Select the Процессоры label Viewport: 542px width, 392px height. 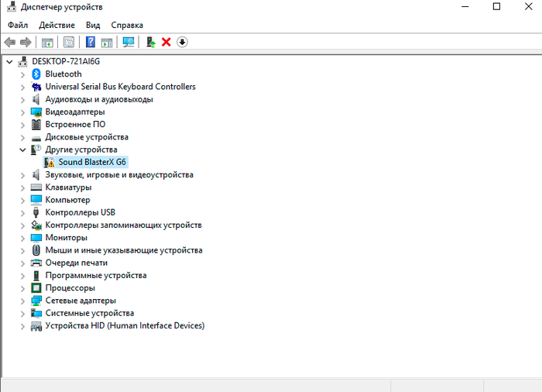point(70,288)
